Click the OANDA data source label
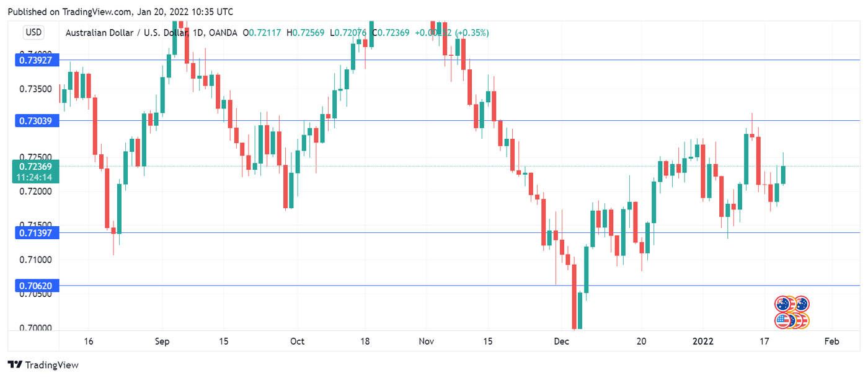Image resolution: width=868 pixels, height=378 pixels. pos(223,33)
